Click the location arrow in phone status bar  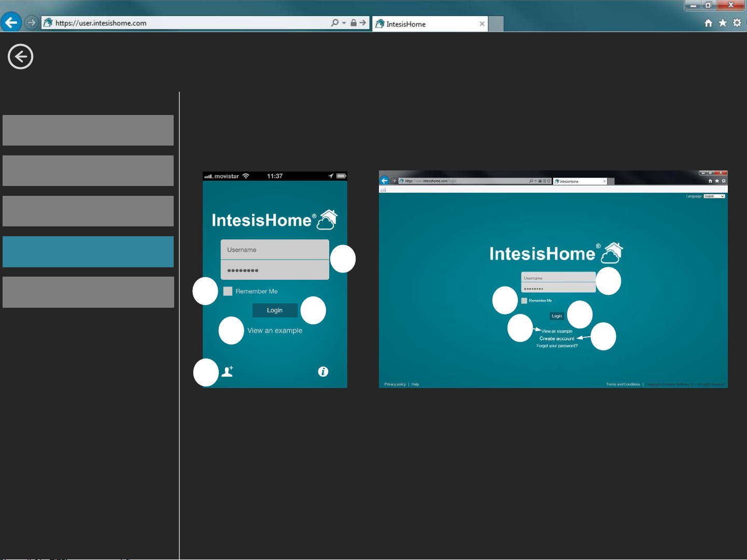pyautogui.click(x=331, y=176)
